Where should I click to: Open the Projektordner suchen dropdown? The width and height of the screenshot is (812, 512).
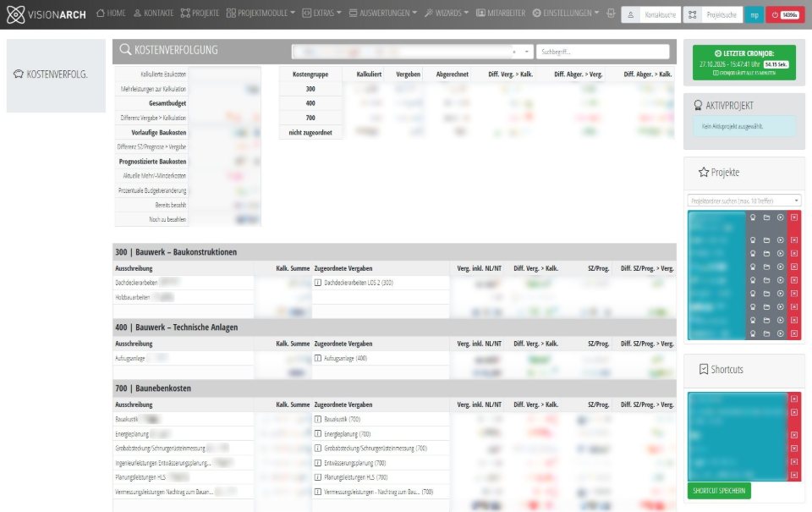[x=744, y=201]
